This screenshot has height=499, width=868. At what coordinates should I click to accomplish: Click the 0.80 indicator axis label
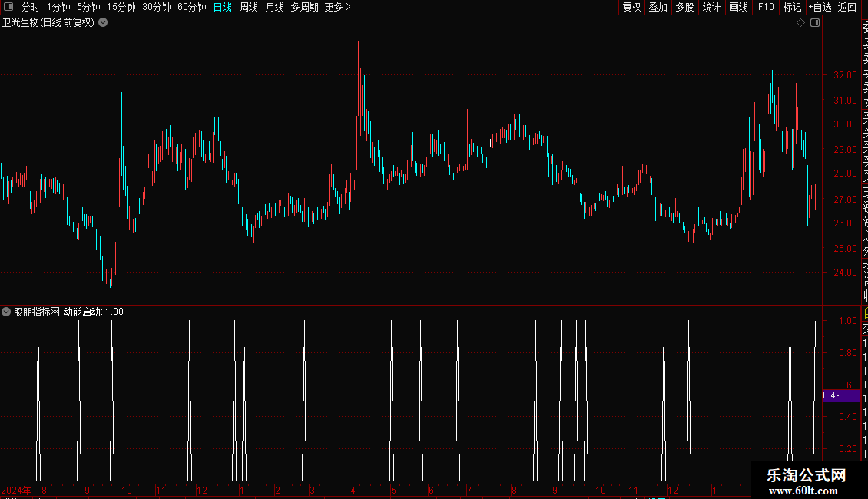(847, 352)
